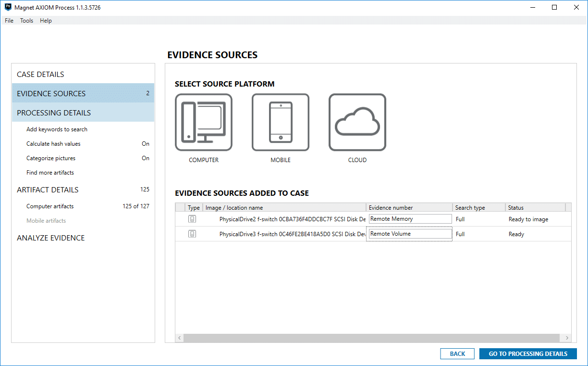
Task: Click the Magnet AXIOM app icon in title bar
Action: point(8,8)
